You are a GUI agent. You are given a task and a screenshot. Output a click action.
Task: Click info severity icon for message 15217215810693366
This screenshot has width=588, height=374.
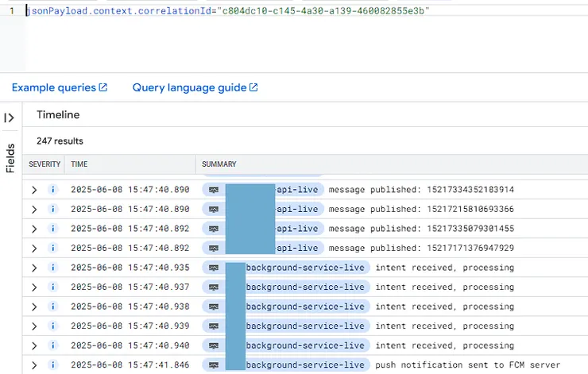click(53, 209)
